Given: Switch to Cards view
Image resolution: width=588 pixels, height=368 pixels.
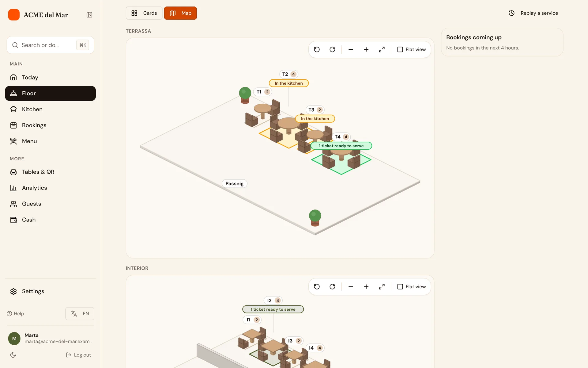Looking at the screenshot, I should coord(144,13).
